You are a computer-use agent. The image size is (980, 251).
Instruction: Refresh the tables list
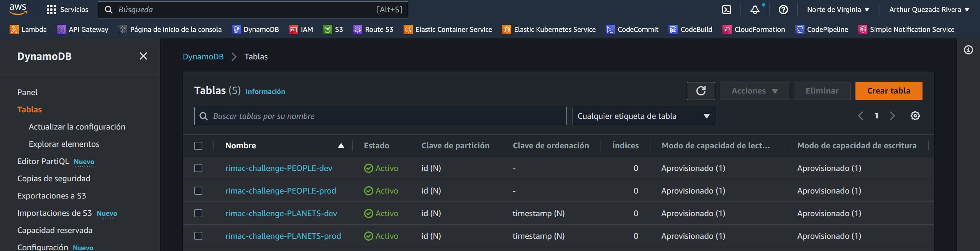point(701,91)
